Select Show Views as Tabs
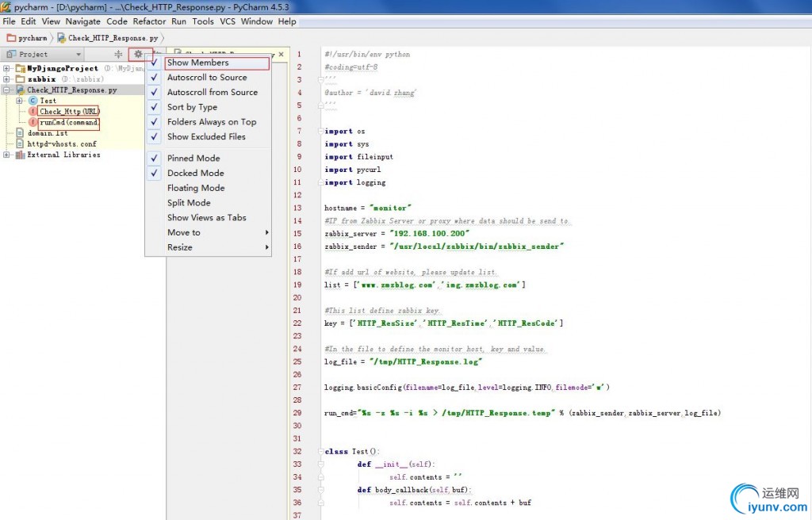This screenshot has width=812, height=520. (208, 217)
